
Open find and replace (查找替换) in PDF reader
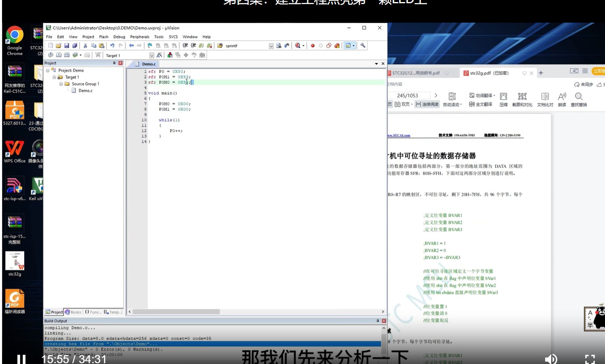click(x=579, y=99)
